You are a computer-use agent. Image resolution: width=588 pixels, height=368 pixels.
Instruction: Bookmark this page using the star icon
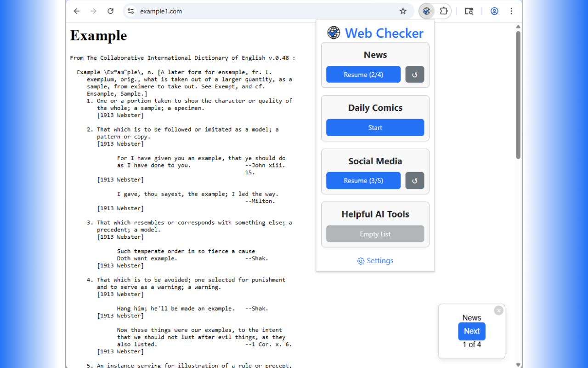402,11
